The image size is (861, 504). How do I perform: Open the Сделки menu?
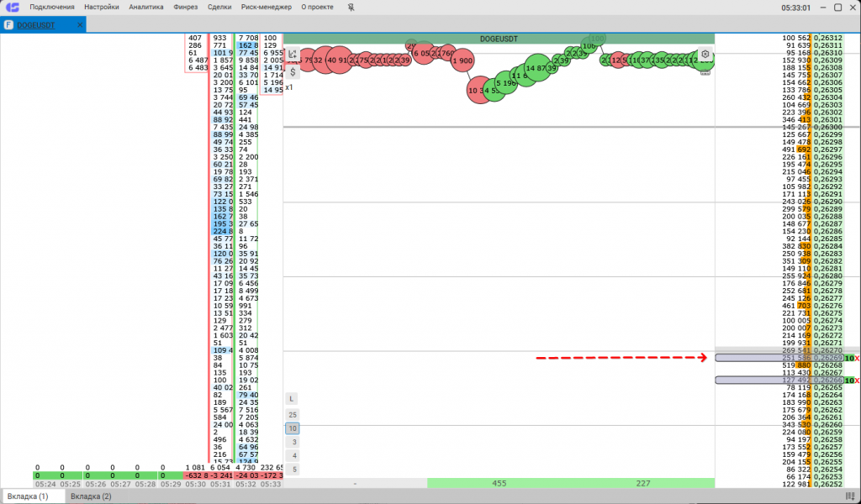[x=219, y=7]
